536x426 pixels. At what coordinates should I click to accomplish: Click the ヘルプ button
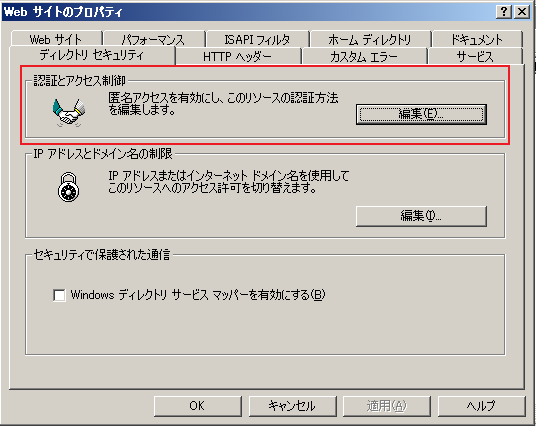(481, 406)
